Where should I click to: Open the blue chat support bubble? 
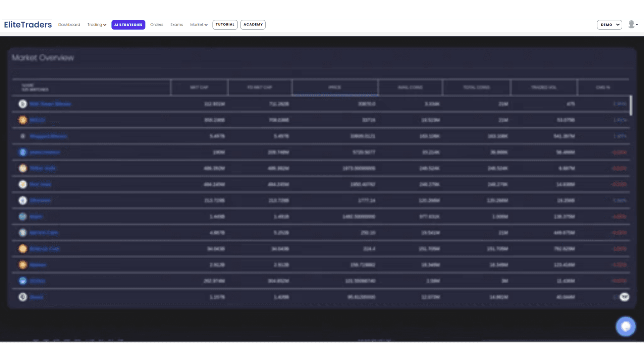pos(626,326)
